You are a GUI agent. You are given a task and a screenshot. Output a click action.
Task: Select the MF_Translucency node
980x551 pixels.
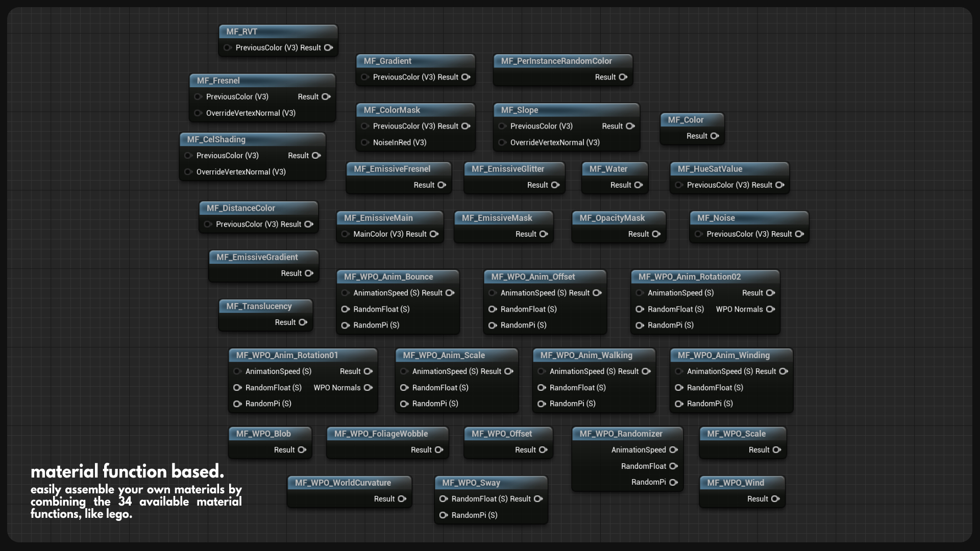[259, 306]
